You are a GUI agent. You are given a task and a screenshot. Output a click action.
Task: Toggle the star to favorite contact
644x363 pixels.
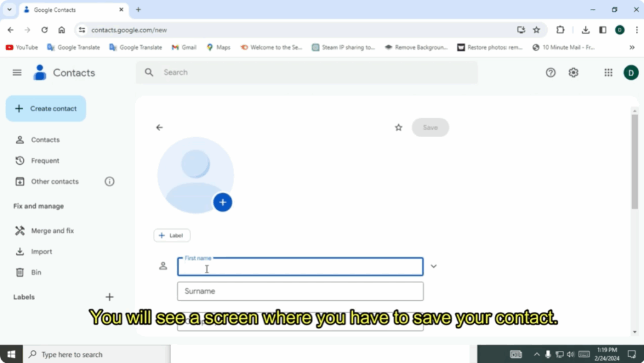(x=398, y=128)
